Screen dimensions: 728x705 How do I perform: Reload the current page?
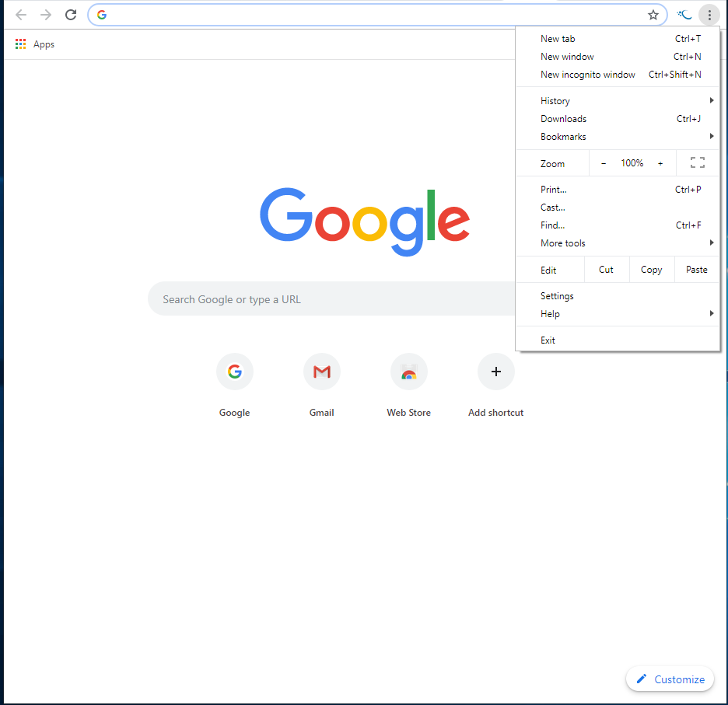click(71, 15)
